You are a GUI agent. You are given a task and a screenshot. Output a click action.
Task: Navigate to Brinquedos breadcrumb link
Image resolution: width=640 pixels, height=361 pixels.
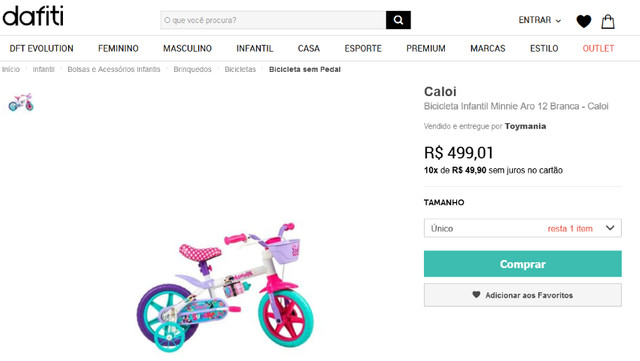pyautogui.click(x=192, y=69)
